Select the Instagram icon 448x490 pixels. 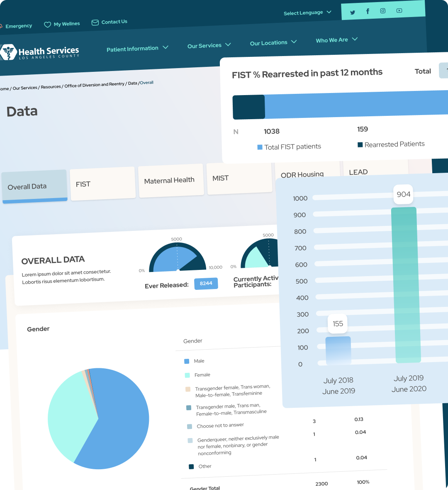(382, 11)
